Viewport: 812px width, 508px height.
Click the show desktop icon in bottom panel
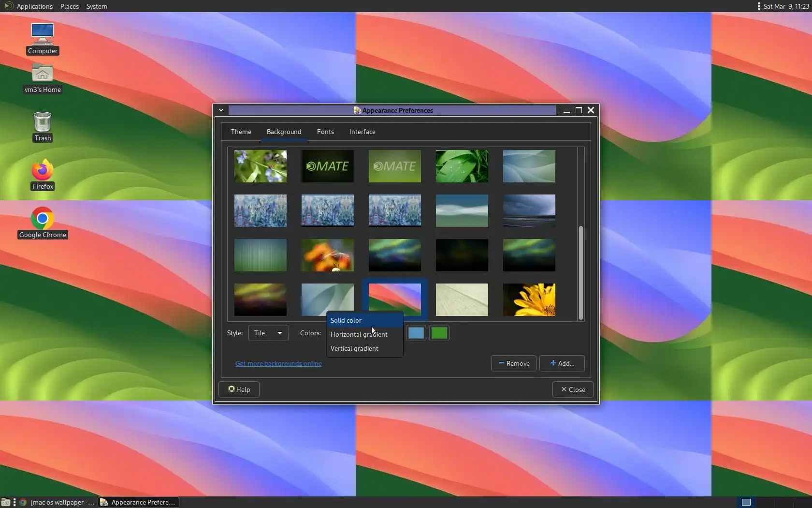coord(6,502)
